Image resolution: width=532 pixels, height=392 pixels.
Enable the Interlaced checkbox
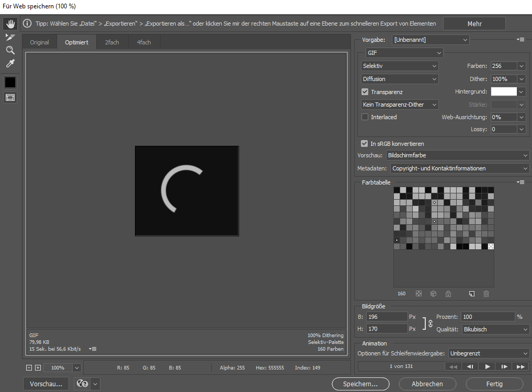(365, 117)
